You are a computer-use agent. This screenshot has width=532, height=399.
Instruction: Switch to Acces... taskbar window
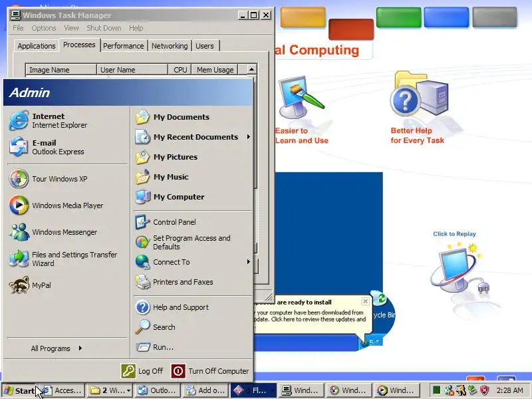pos(62,390)
